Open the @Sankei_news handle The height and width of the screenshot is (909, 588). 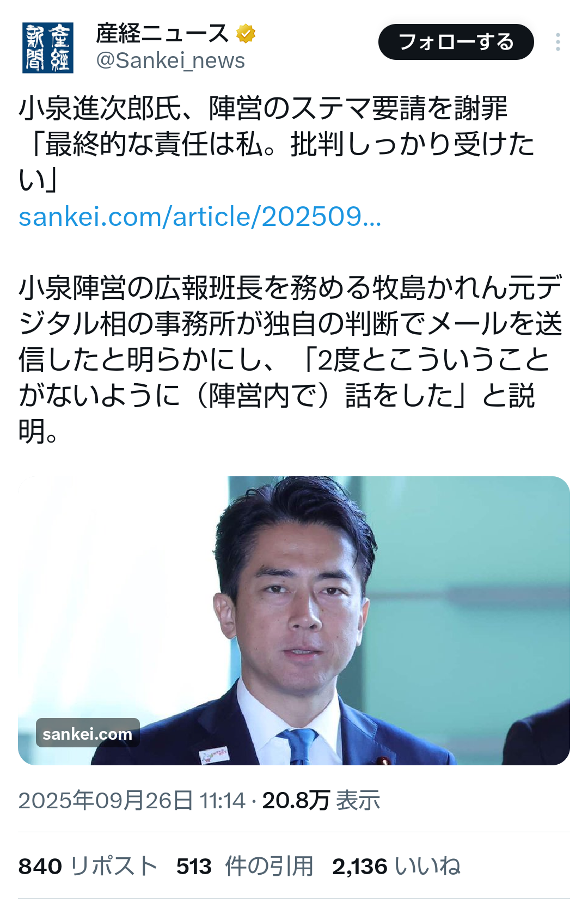(170, 60)
